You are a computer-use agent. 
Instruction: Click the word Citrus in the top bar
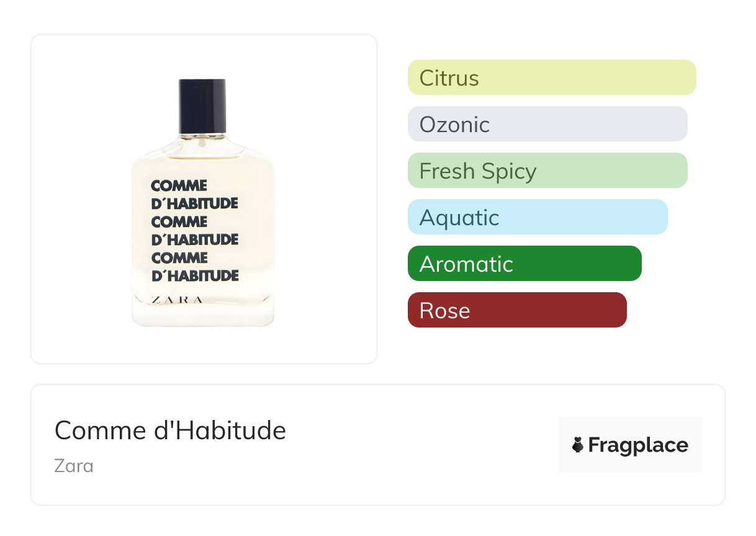449,78
